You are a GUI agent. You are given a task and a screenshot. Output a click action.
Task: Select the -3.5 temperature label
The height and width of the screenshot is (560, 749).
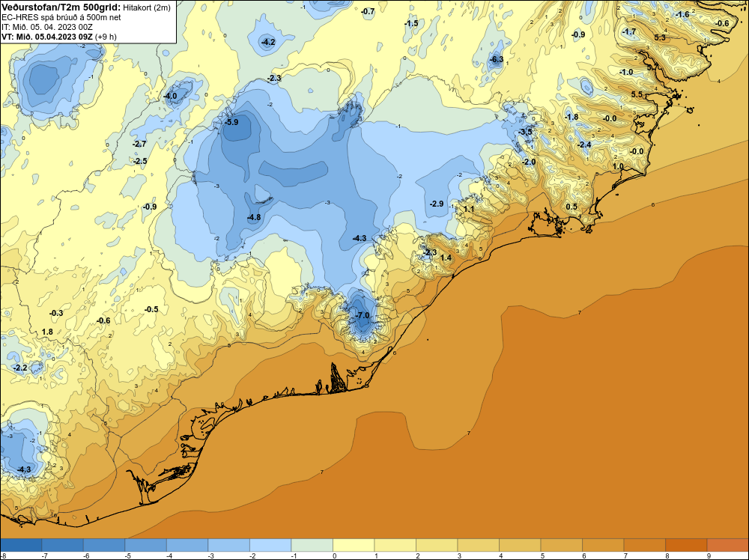pyautogui.click(x=526, y=132)
